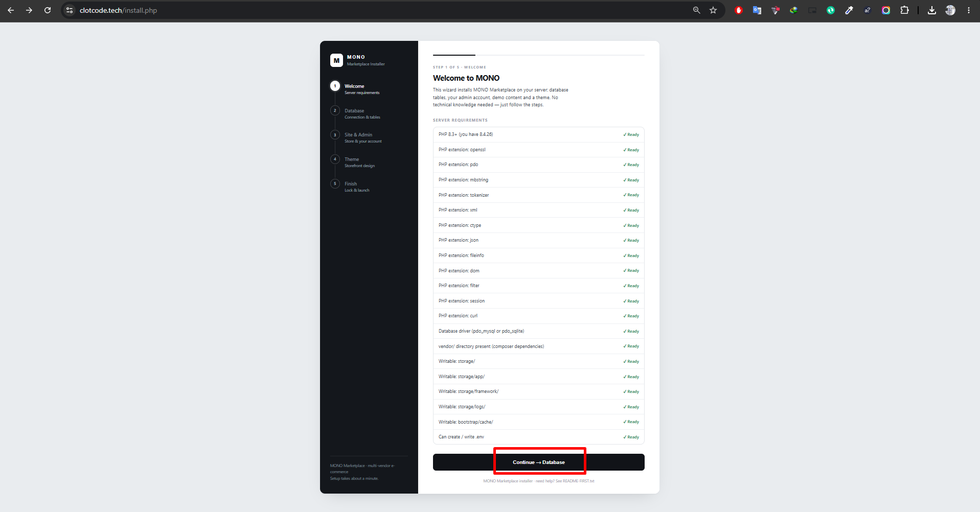
Task: Open site information icon in address bar
Action: [x=70, y=10]
